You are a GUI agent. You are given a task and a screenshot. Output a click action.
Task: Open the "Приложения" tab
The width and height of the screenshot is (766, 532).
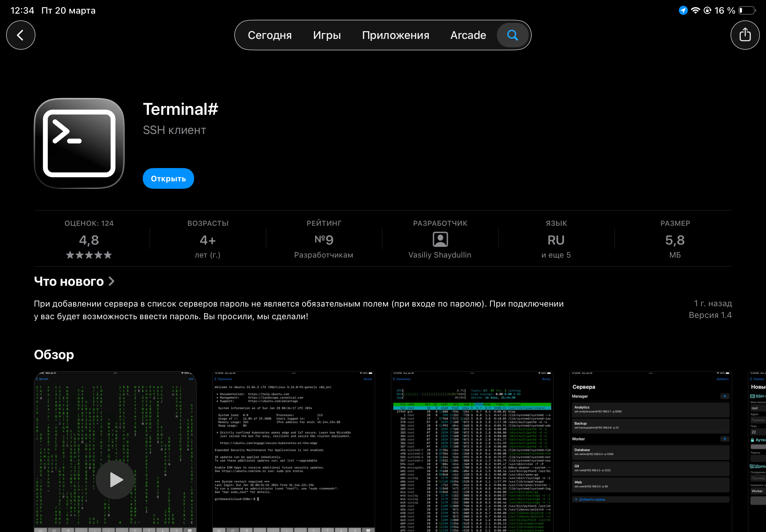point(396,35)
